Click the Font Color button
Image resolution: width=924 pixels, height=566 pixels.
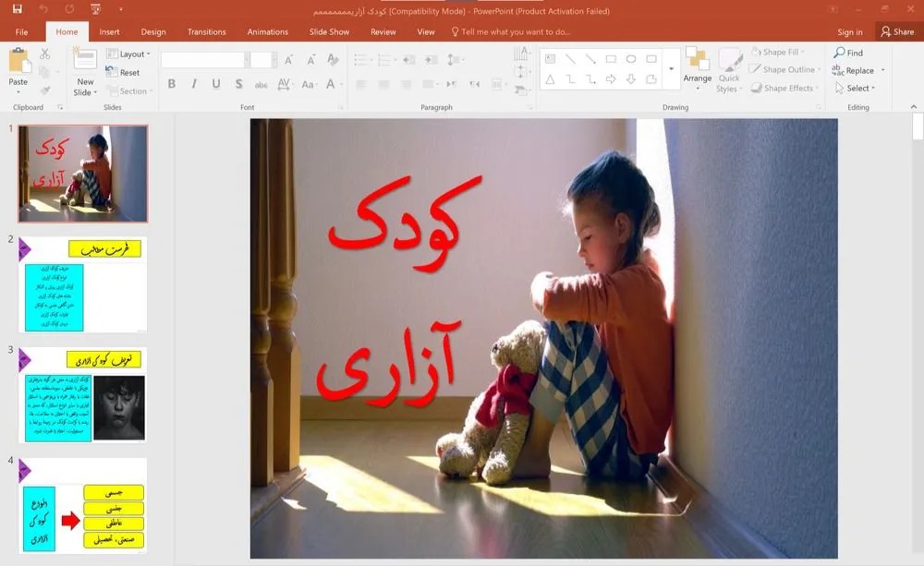[331, 84]
